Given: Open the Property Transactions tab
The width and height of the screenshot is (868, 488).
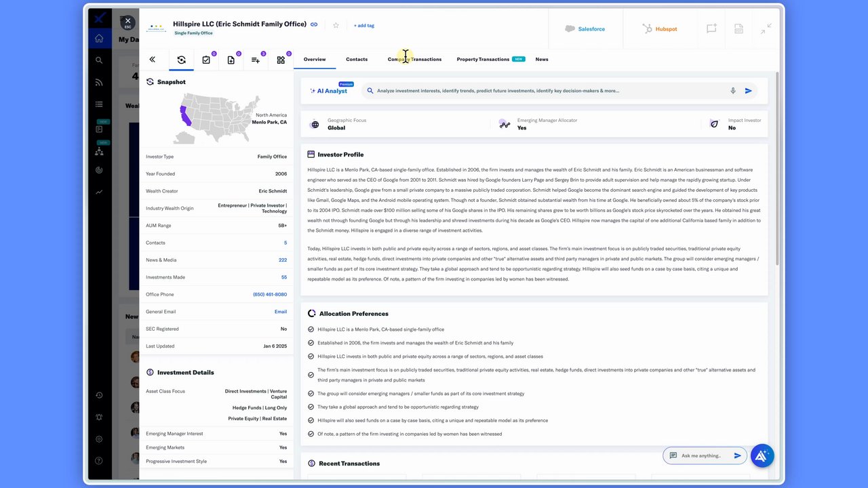Looking at the screenshot, I should pos(483,60).
